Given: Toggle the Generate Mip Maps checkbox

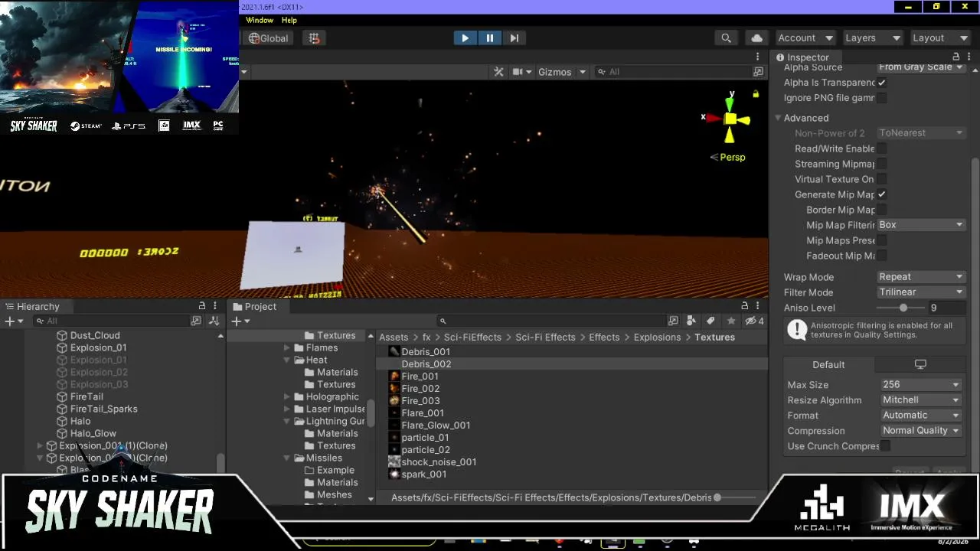Looking at the screenshot, I should pos(882,194).
